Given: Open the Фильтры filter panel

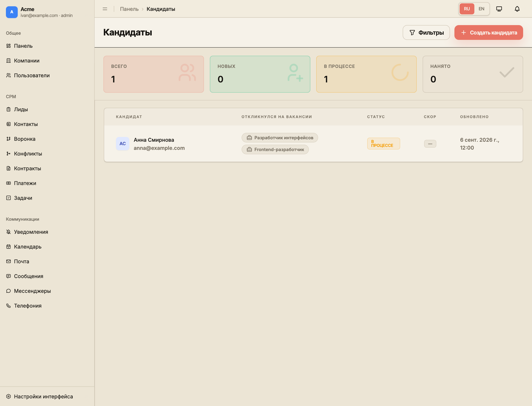Looking at the screenshot, I should coord(426,32).
